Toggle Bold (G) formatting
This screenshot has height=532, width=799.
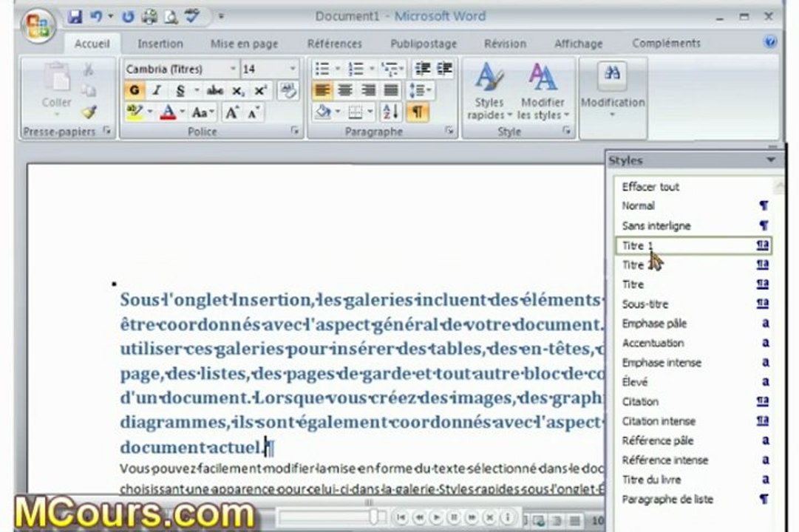[x=135, y=91]
